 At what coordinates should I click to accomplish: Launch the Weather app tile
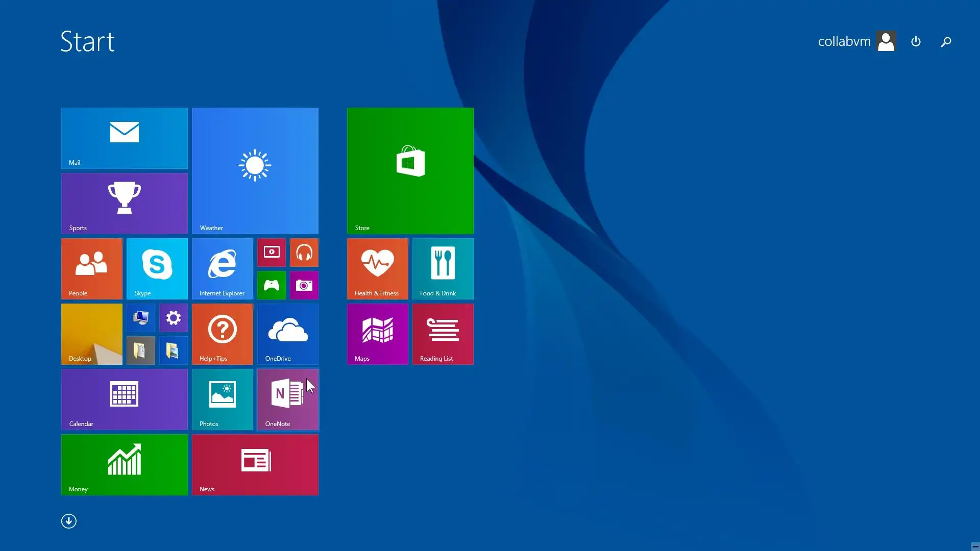tap(255, 170)
